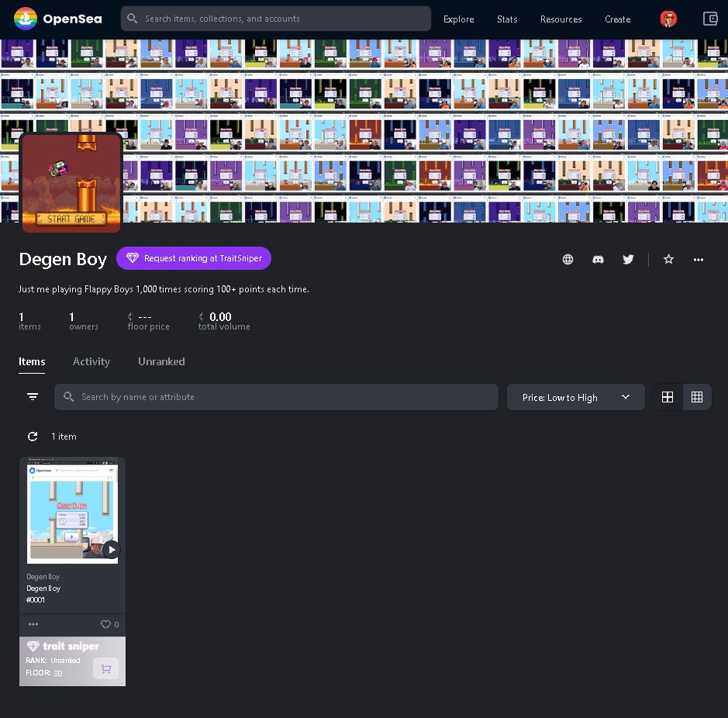Open the Discord link icon
The image size is (728, 718).
pyautogui.click(x=598, y=259)
